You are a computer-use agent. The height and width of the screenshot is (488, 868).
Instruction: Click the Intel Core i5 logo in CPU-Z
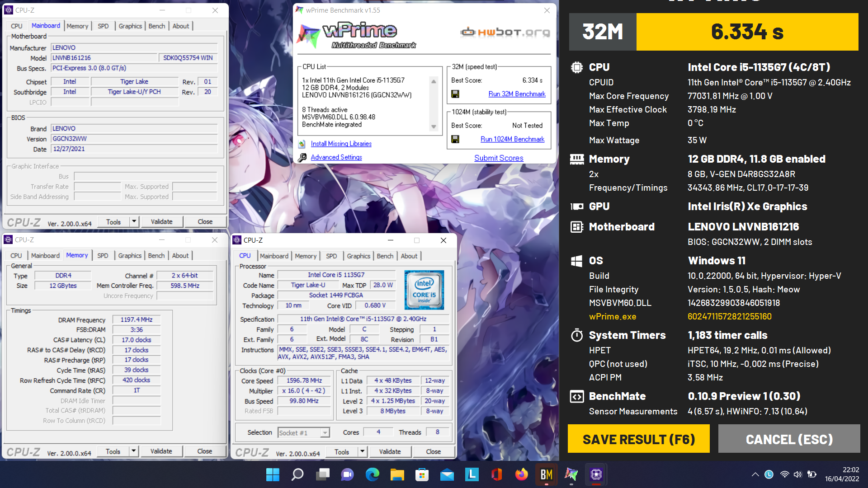coord(424,290)
